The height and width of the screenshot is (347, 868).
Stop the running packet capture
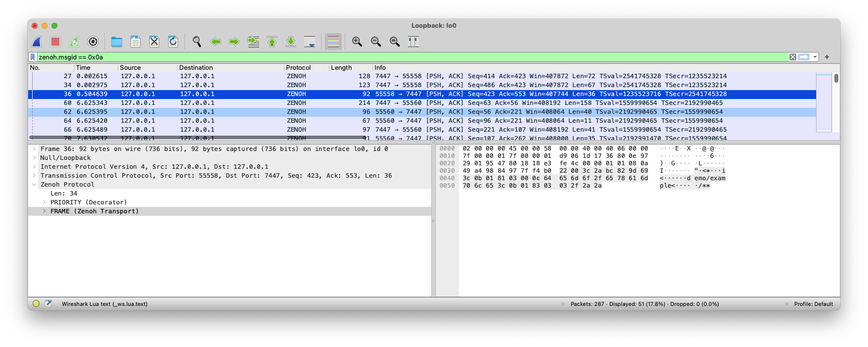pos(55,42)
